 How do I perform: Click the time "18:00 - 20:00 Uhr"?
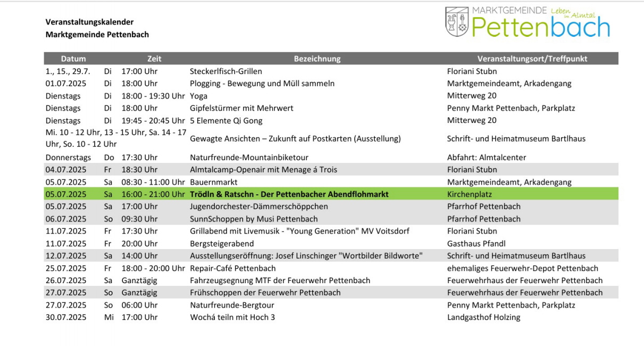[153, 268]
